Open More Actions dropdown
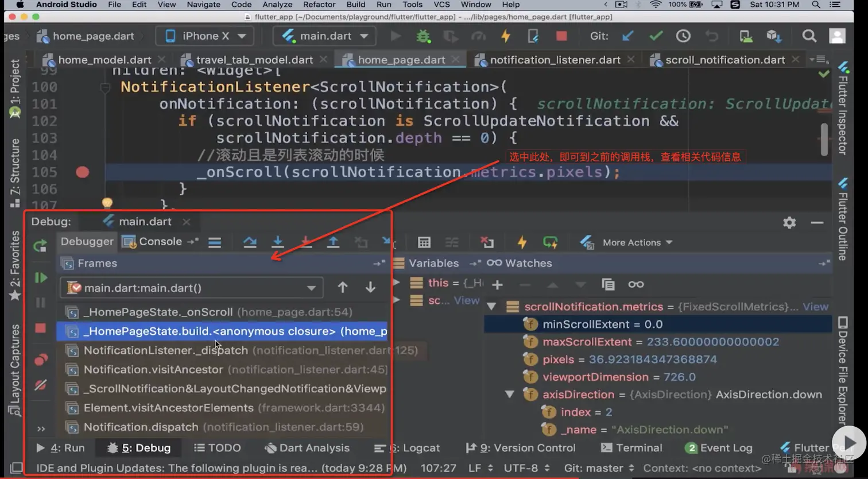868x479 pixels. [637, 242]
